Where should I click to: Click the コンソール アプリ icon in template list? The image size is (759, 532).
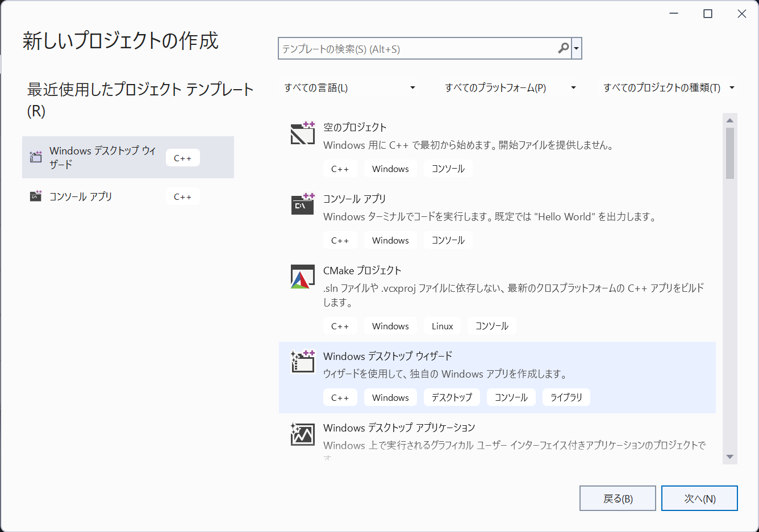click(x=303, y=204)
